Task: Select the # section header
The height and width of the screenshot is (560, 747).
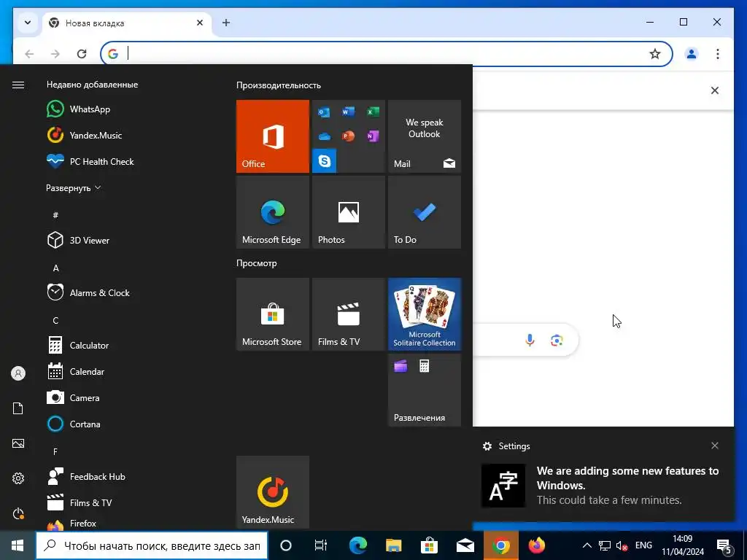Action: [x=55, y=215]
